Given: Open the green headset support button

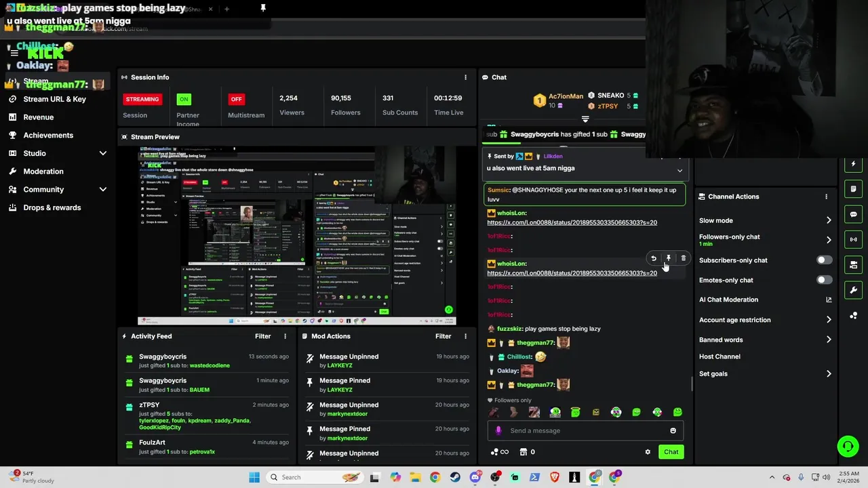Looking at the screenshot, I should pyautogui.click(x=848, y=446).
